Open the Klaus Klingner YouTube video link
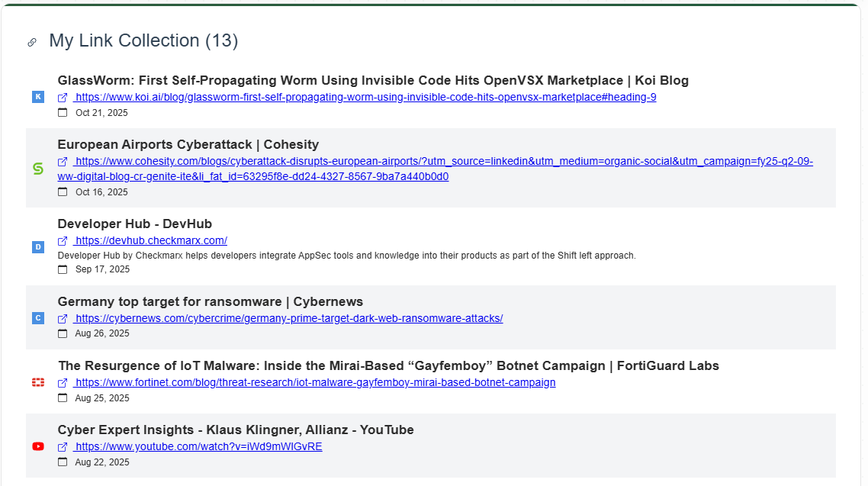Image resolution: width=868 pixels, height=486 pixels. pos(198,446)
